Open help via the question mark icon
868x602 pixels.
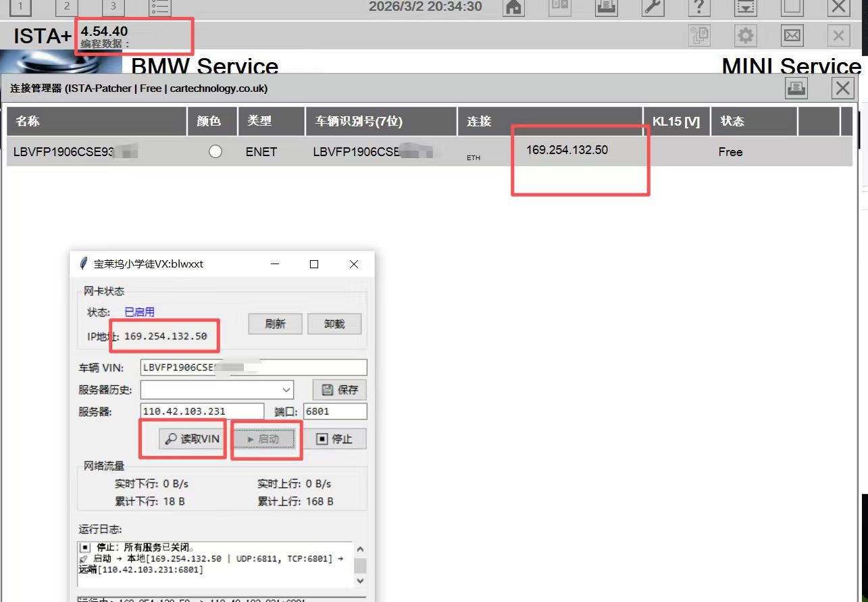(699, 7)
